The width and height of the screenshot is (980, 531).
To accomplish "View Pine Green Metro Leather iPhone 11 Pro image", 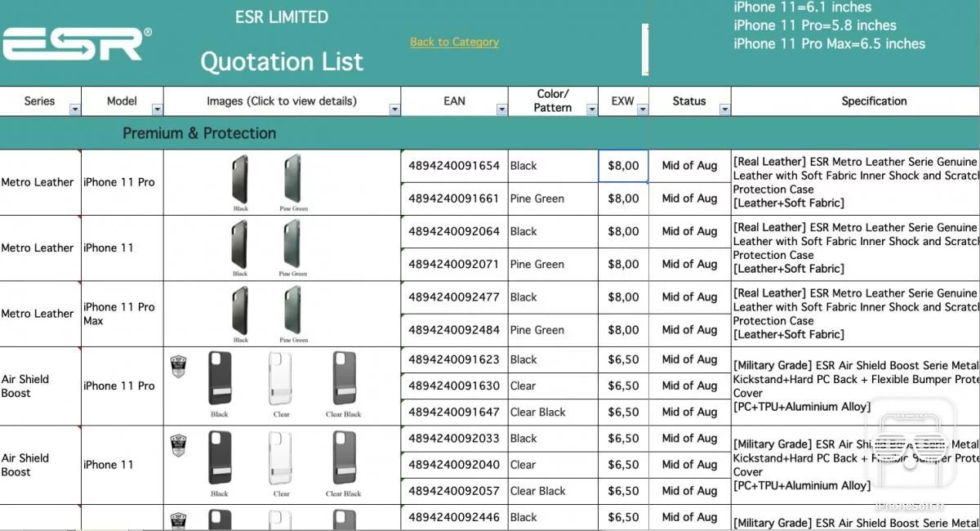I will pyautogui.click(x=292, y=179).
